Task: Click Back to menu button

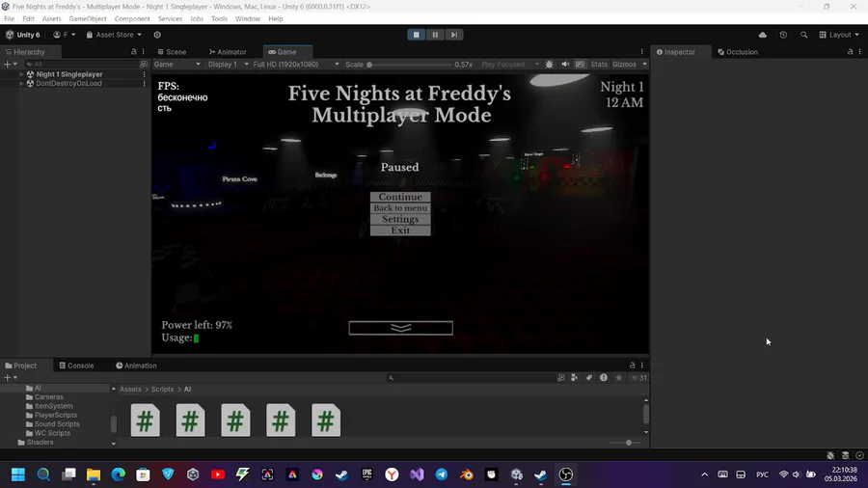Action: coord(400,208)
